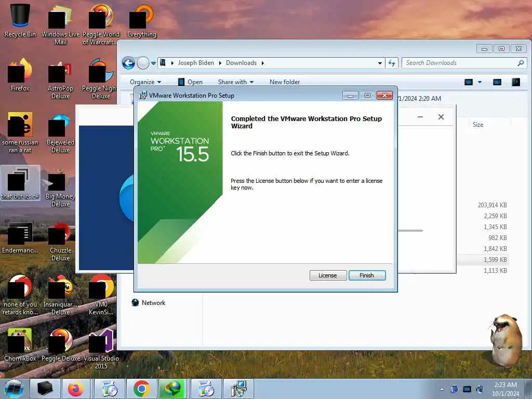Select the file row sized 203,914 KB

(492, 205)
